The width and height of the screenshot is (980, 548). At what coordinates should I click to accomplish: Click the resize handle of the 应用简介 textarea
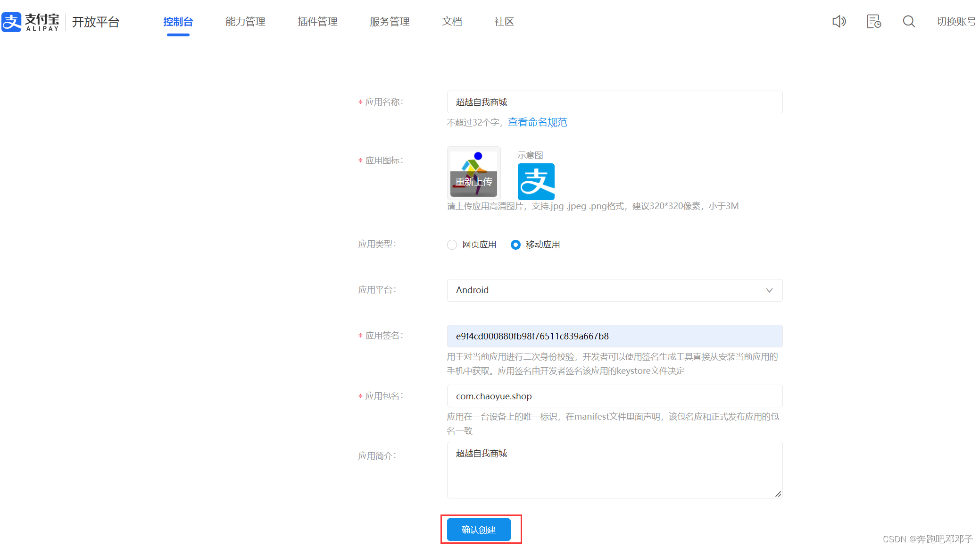pyautogui.click(x=778, y=495)
